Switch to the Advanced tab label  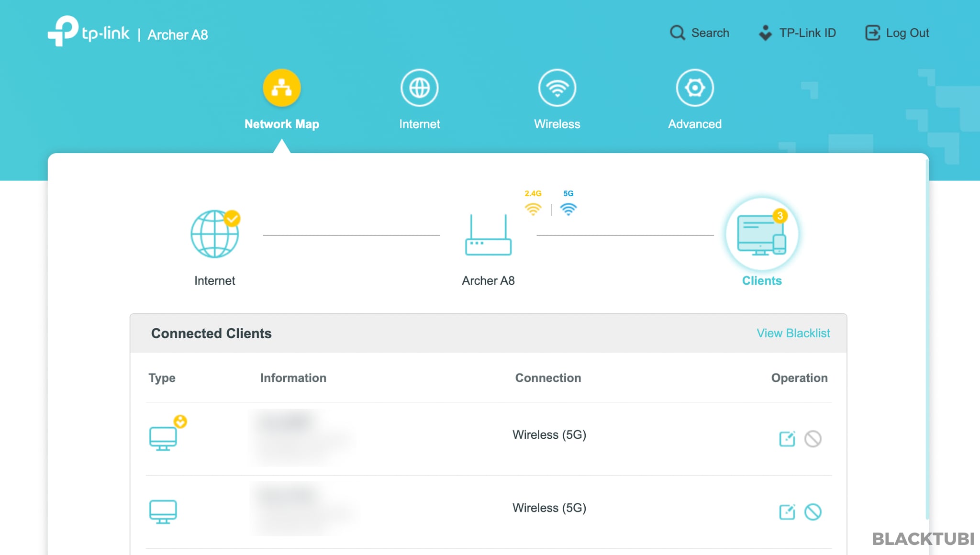pyautogui.click(x=695, y=124)
